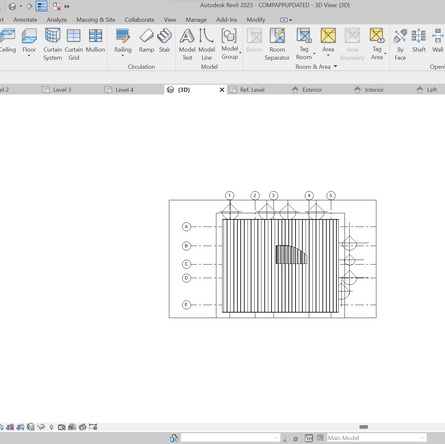This screenshot has width=445, height=444.
Task: Select the Wall opening tool
Action: click(x=438, y=40)
